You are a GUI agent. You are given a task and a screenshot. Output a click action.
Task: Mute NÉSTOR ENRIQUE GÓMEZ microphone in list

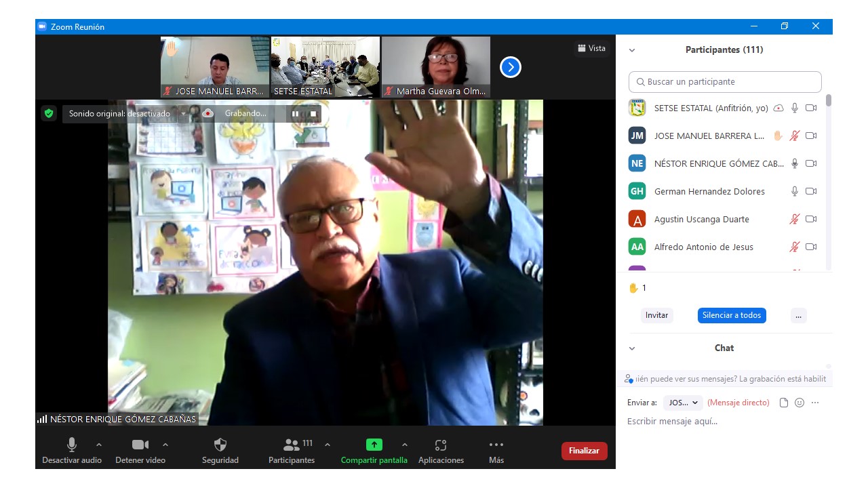(x=795, y=163)
